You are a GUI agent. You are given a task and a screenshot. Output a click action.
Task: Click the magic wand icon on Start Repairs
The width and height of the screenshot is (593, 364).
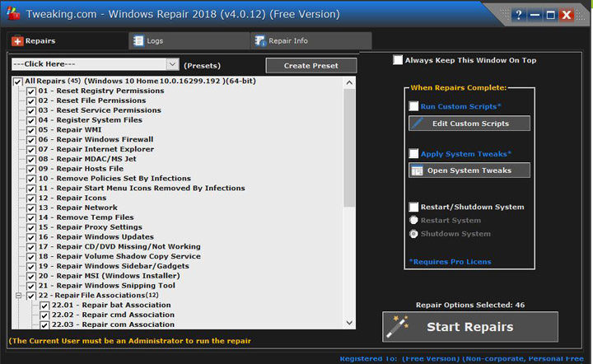[398, 327]
